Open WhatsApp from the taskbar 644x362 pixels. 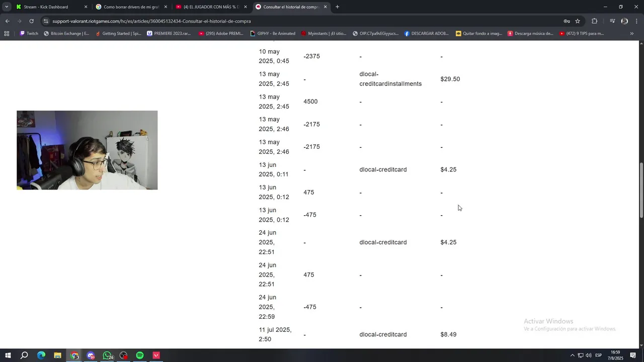[107, 355]
